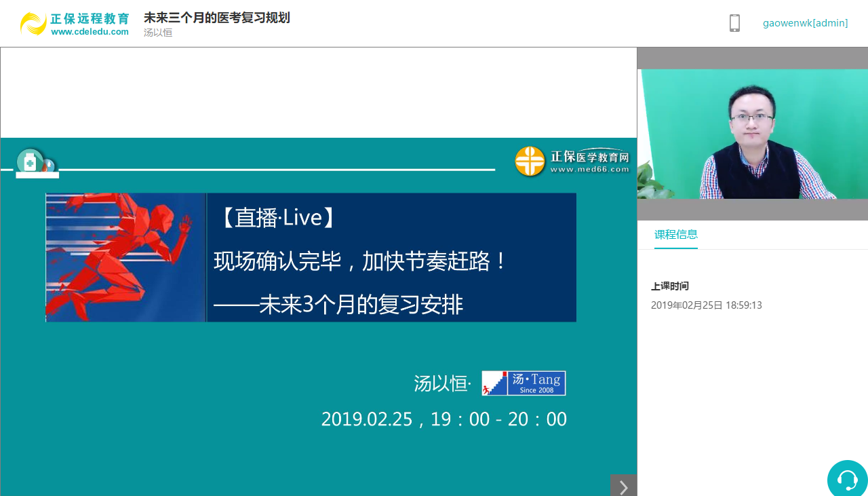This screenshot has width=868, height=496.
Task: Click the red runner illustration on the slide
Action: click(x=125, y=257)
